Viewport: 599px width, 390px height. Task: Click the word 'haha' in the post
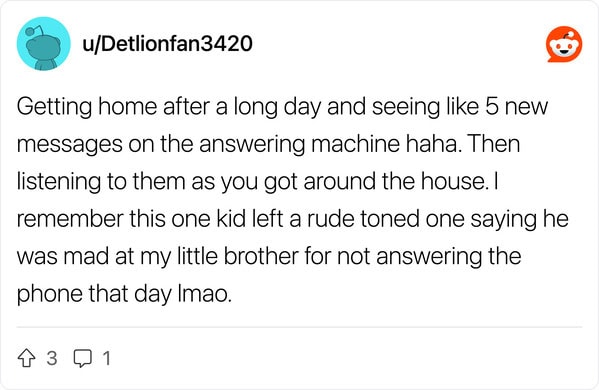(431, 144)
